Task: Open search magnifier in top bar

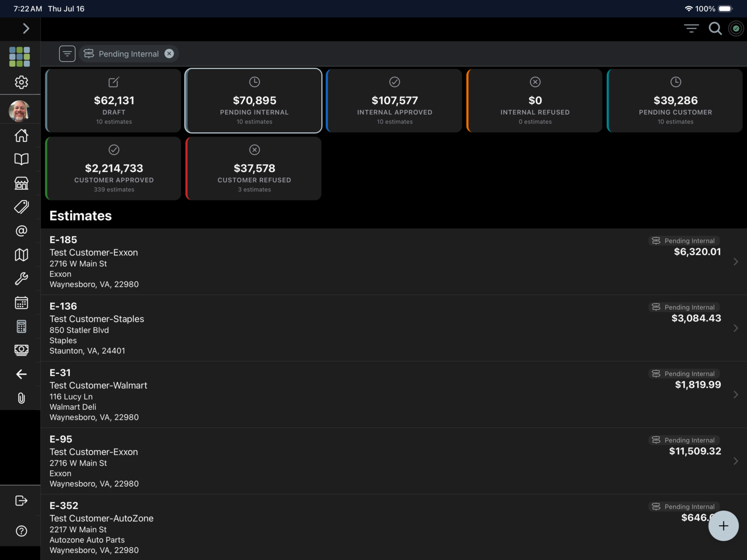Action: click(715, 29)
